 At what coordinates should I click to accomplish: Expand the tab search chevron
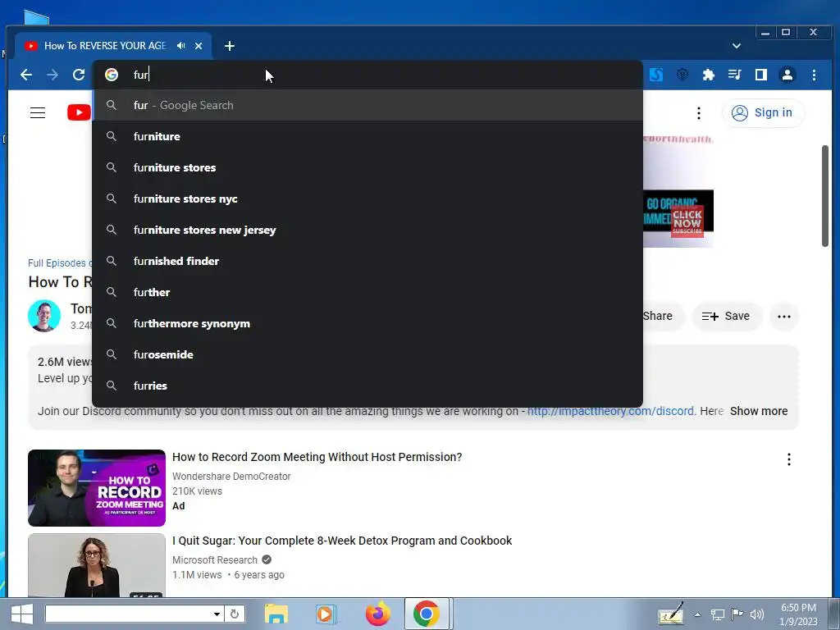737,46
